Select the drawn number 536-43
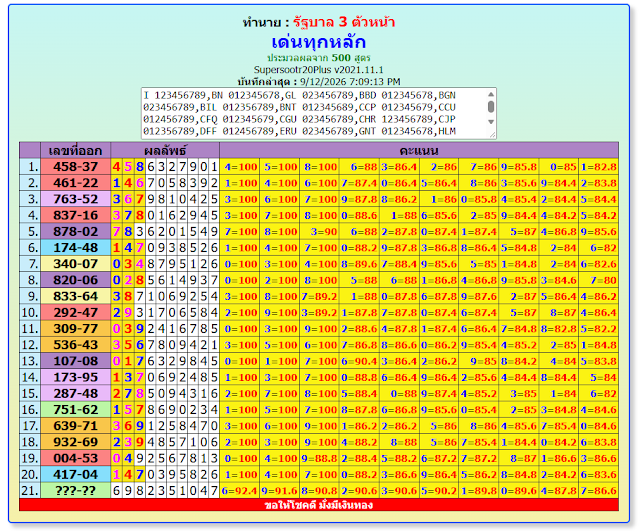Viewport: 640px width, 531px height. tap(76, 345)
